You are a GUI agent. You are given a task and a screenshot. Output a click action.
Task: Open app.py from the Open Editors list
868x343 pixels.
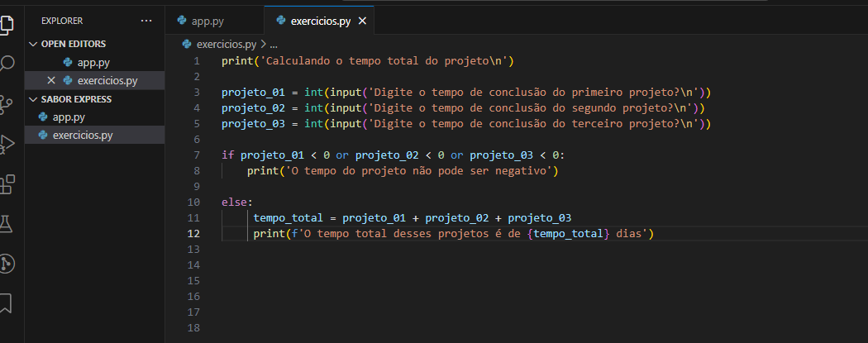coord(95,62)
